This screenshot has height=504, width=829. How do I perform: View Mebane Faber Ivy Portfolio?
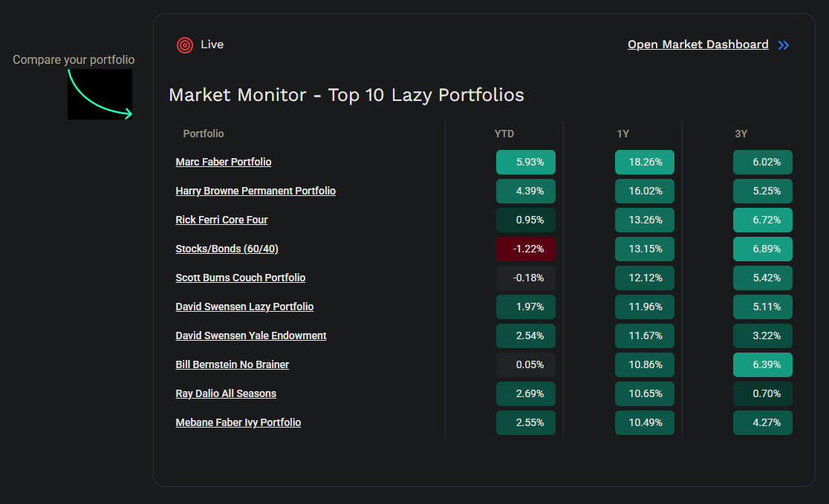click(238, 422)
